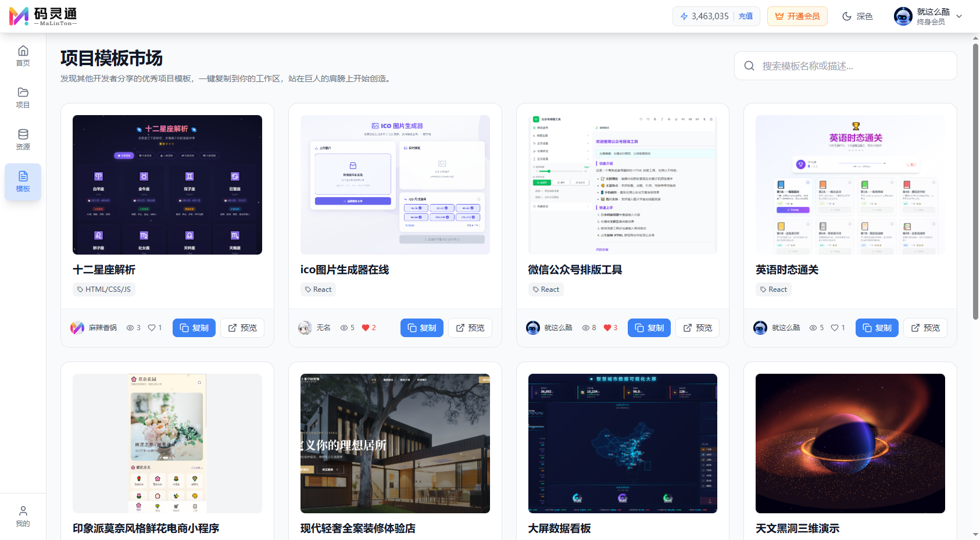
Task: Click the scrollbar down arrow
Action: click(x=975, y=534)
